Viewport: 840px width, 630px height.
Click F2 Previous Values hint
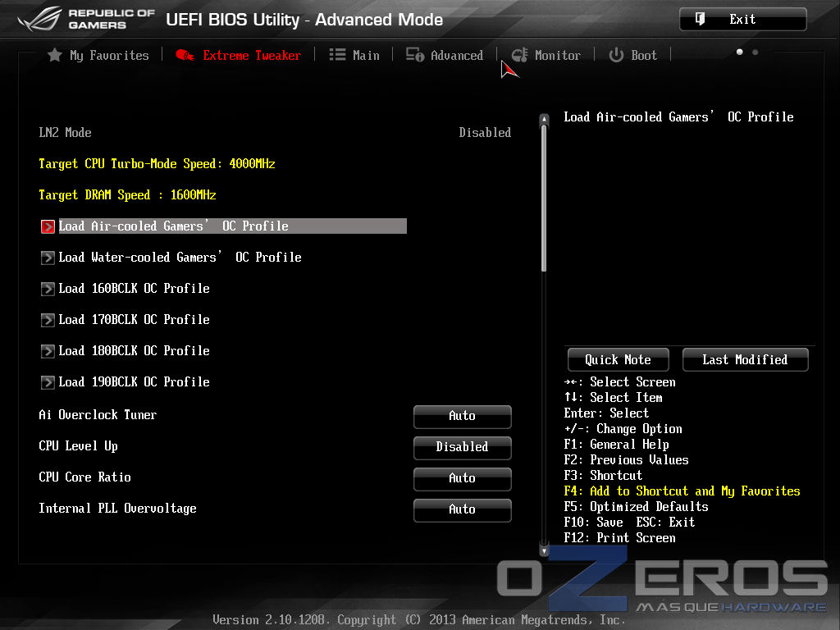[x=626, y=460]
